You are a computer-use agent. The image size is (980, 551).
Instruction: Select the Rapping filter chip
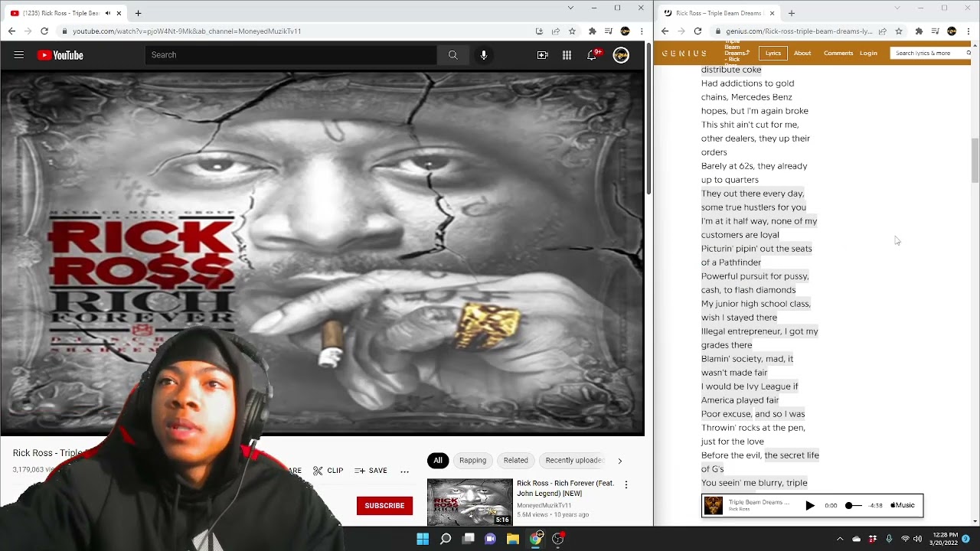(x=472, y=460)
